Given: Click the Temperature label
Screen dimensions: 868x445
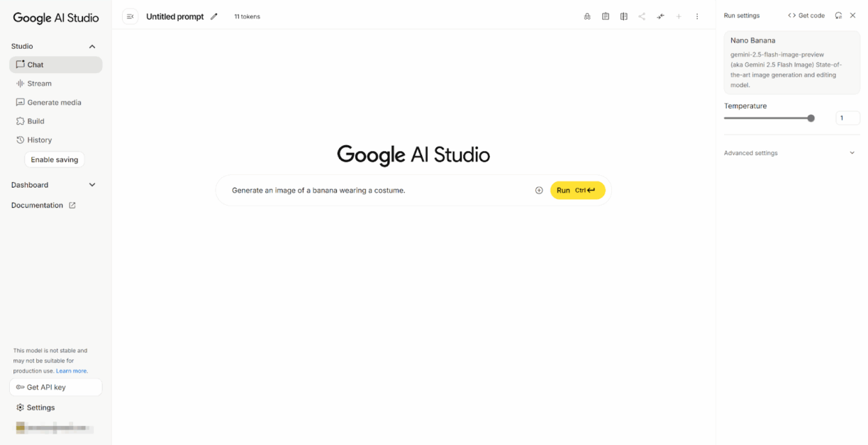Looking at the screenshot, I should pos(745,106).
